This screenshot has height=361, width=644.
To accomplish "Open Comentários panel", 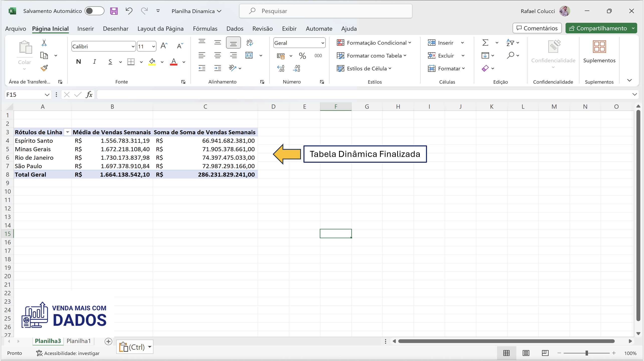I will point(537,28).
